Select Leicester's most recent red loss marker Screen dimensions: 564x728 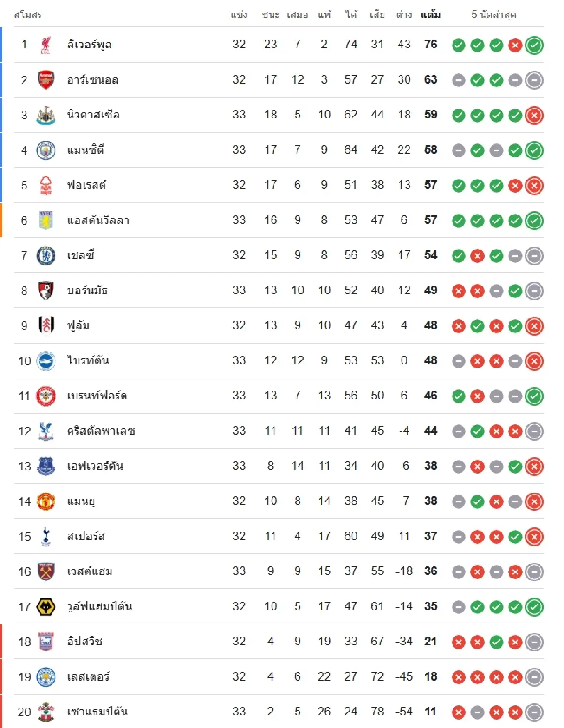pyautogui.click(x=515, y=676)
